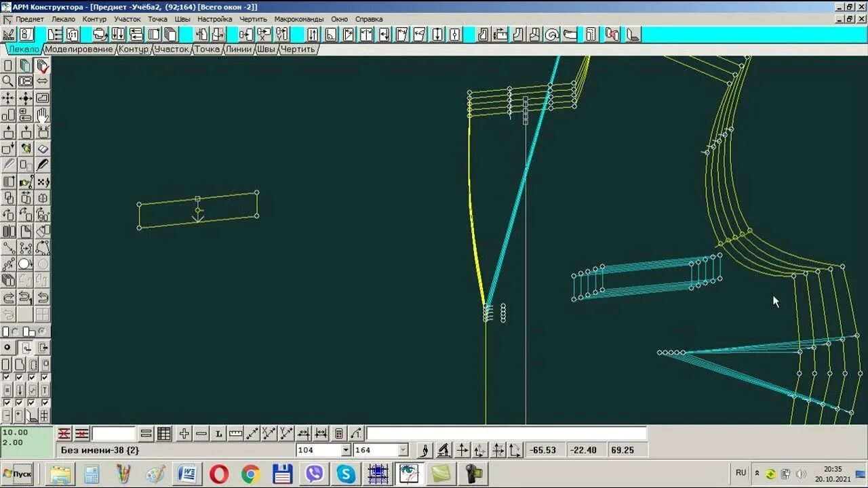Click the first red crossed-lines icon
868x488 pixels.
64,434
